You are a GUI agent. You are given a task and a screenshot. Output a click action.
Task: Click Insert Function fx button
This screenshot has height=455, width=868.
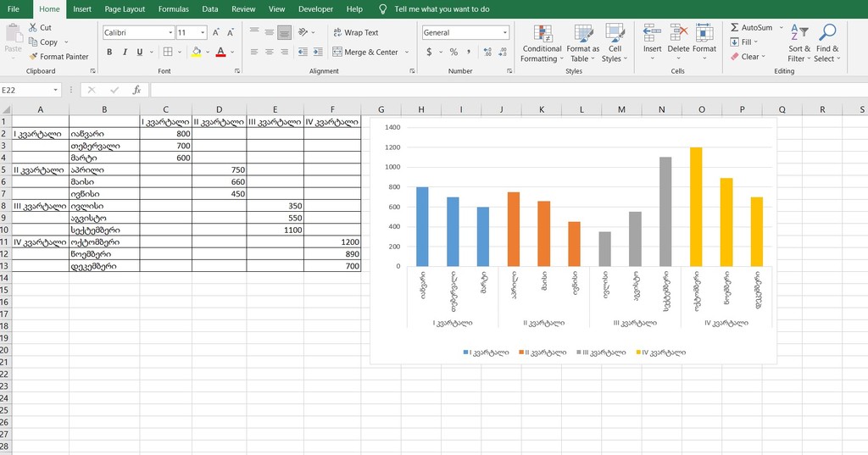pyautogui.click(x=136, y=90)
